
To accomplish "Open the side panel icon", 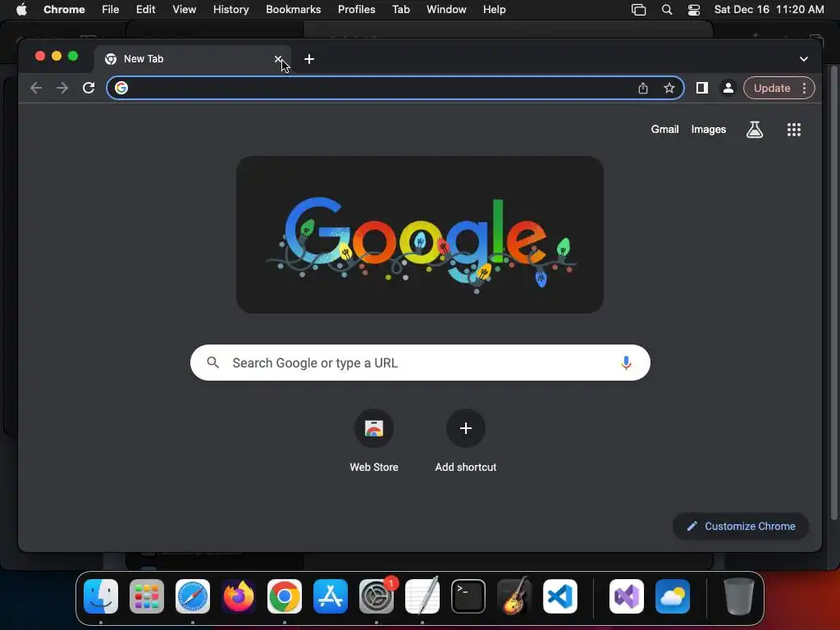I will [x=702, y=88].
